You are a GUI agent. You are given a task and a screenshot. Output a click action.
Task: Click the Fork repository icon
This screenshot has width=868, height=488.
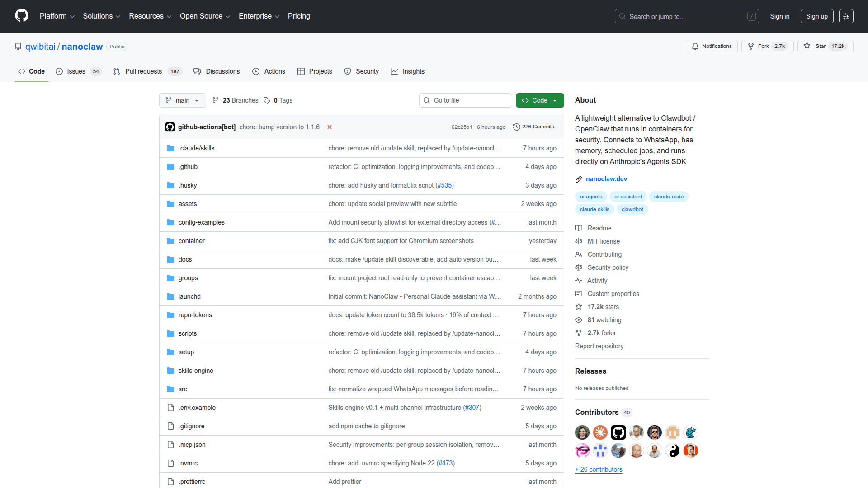coord(751,46)
